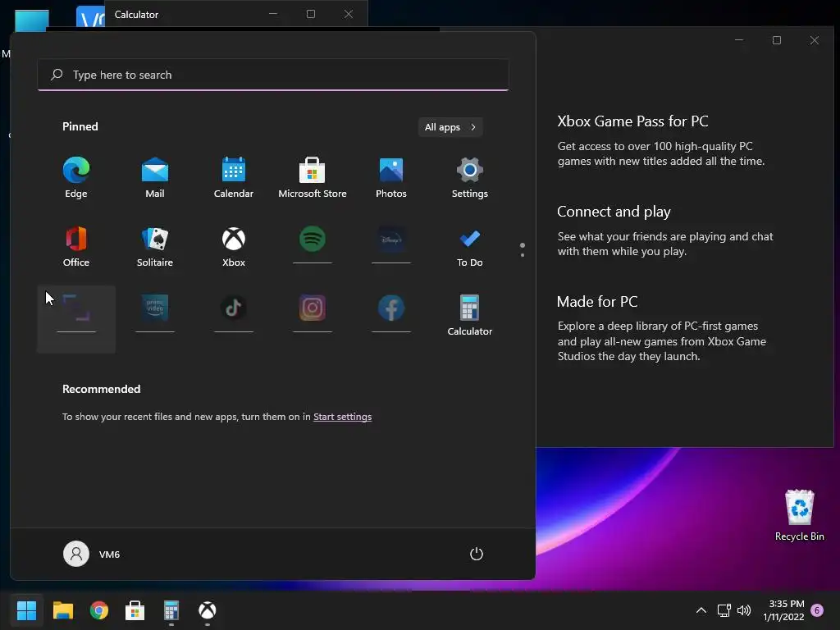Launch Solitaire from pinned apps

[155, 246]
